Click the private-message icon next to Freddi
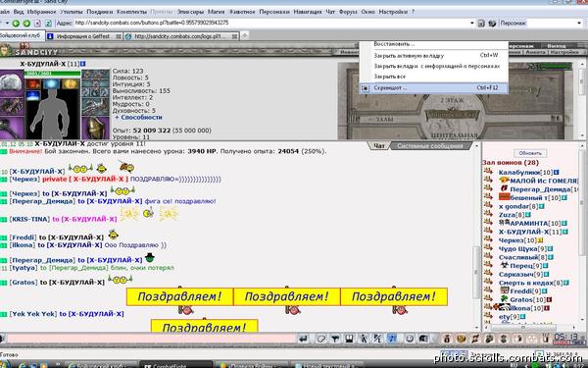The width and height of the screenshot is (588, 368). [487, 290]
